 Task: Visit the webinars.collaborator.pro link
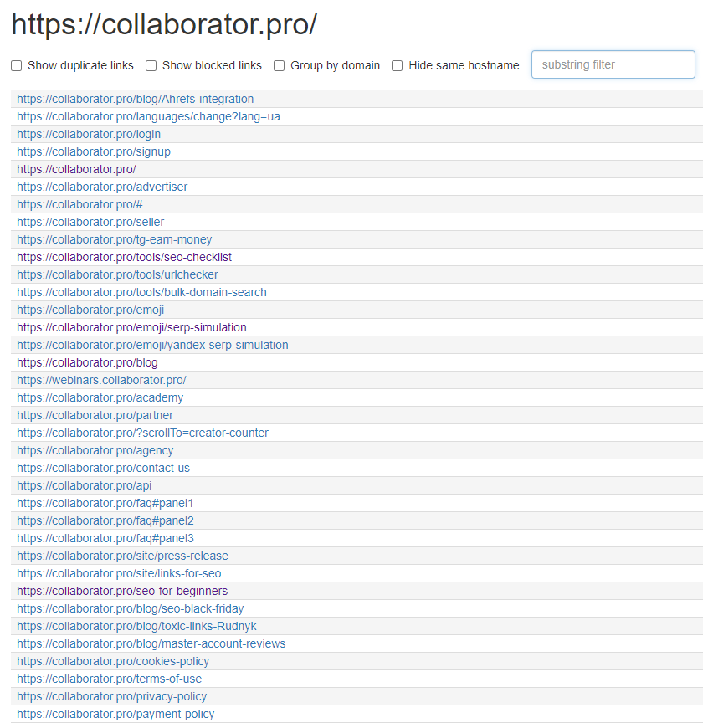click(102, 380)
